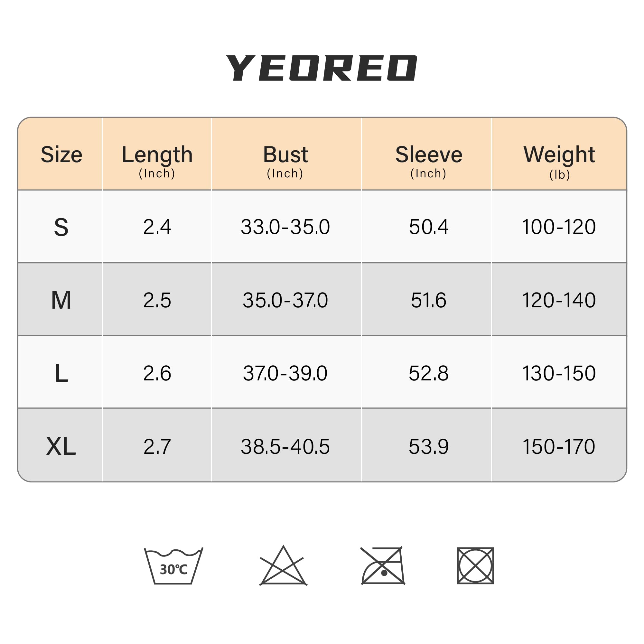644x644 pixels.
Task: Click the Sleeve (Inch) column header
Action: (x=428, y=161)
